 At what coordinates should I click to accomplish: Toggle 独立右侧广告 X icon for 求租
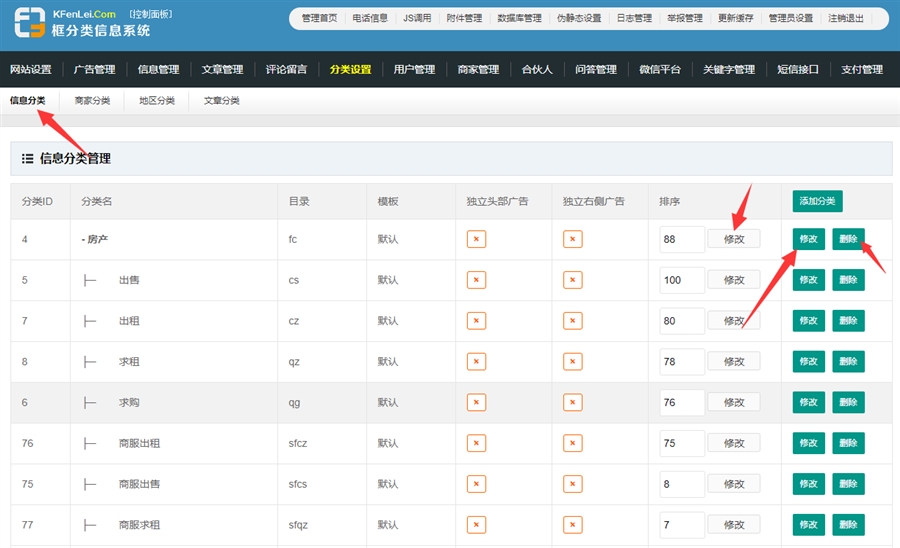[x=572, y=361]
